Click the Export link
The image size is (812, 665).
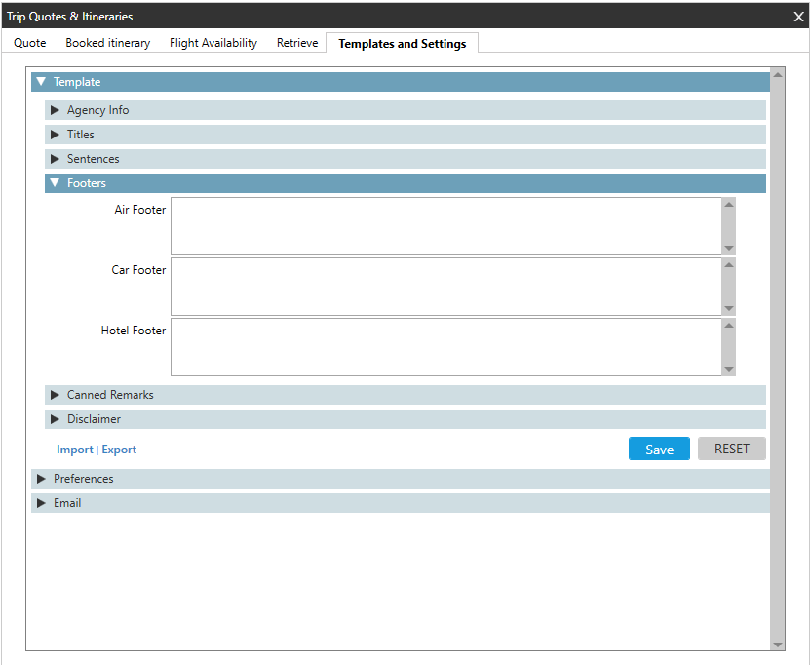(119, 450)
